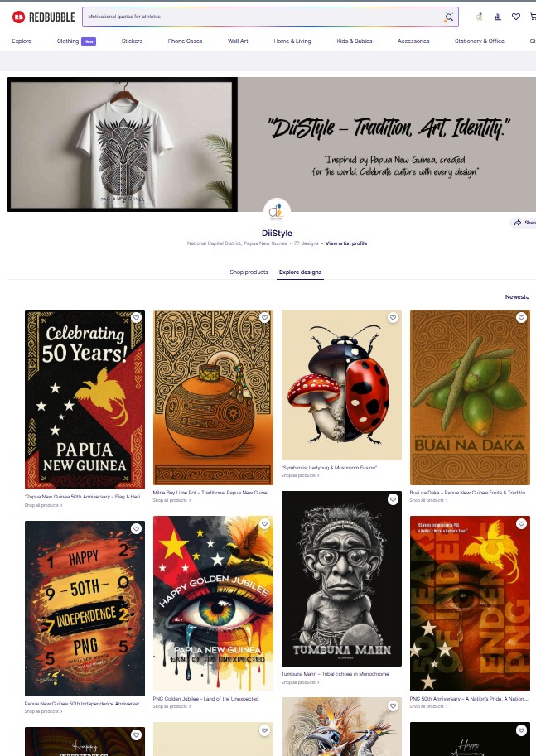Click the search input field
Viewport: 536px width, 756px height.
263,17
